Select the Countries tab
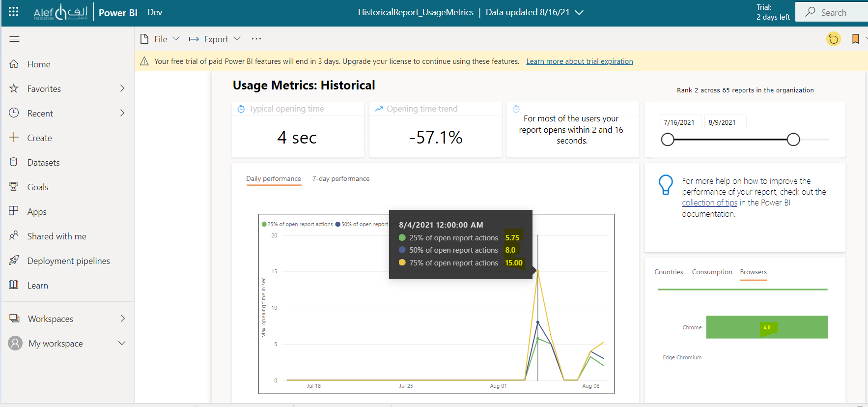This screenshot has width=868, height=407. tap(669, 272)
